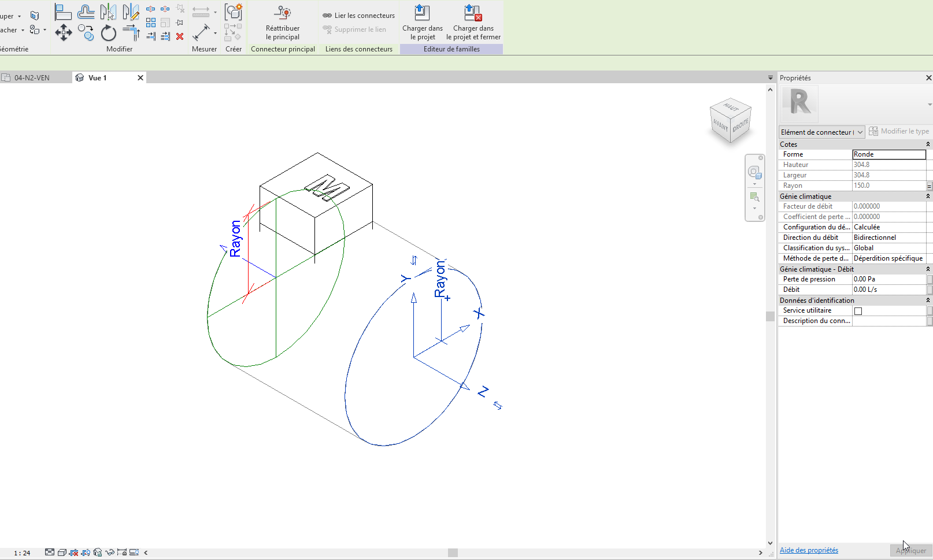Open the visual style icon in status bar

(62, 552)
